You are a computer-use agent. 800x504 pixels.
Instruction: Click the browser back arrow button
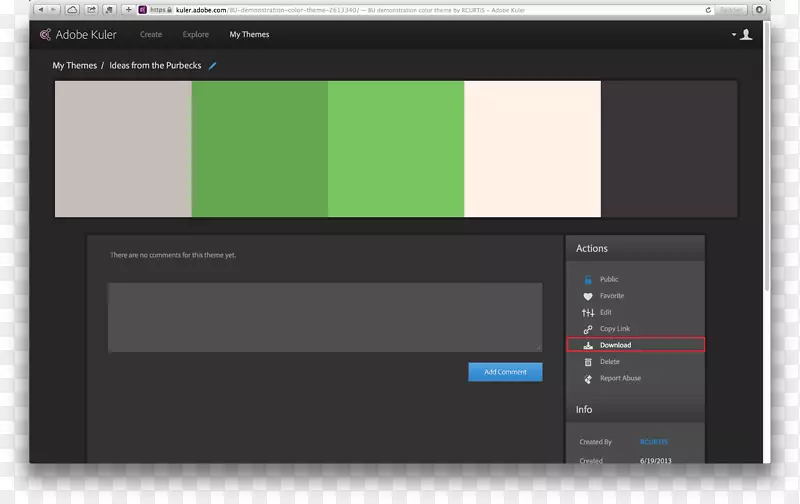[41, 9]
